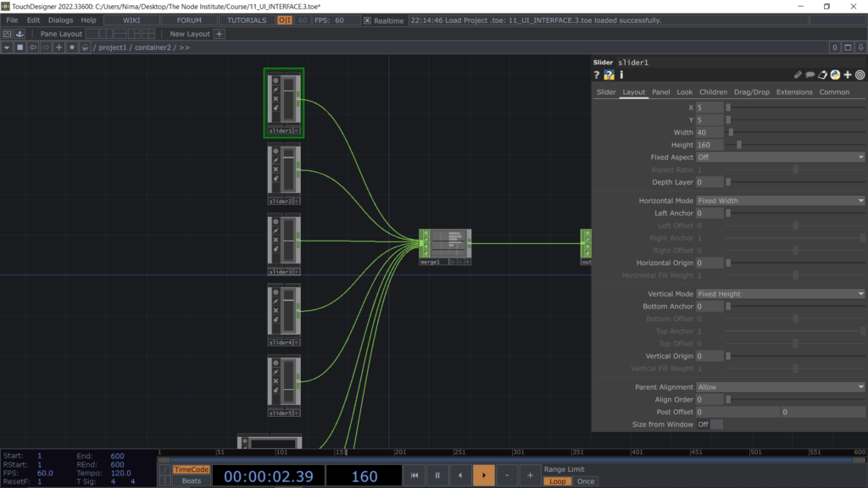Switch to the Slider parameter tab
The width and height of the screenshot is (868, 488).
[606, 92]
